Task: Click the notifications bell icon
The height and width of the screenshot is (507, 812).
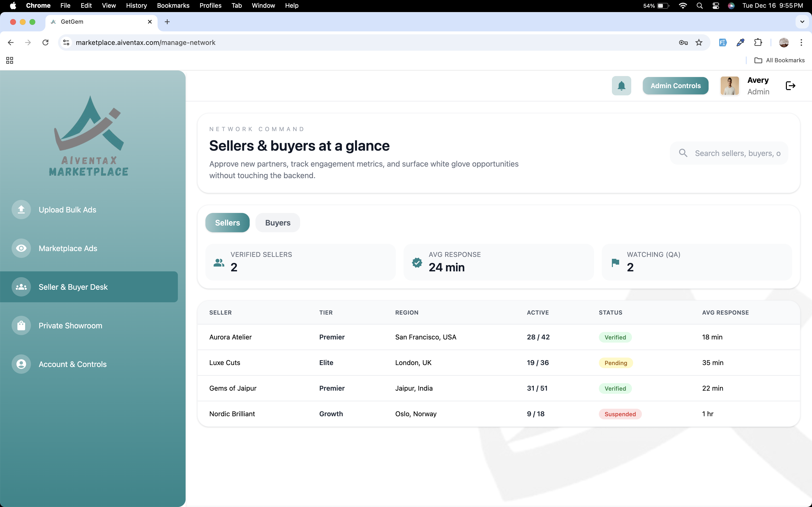Action: pyautogui.click(x=621, y=85)
